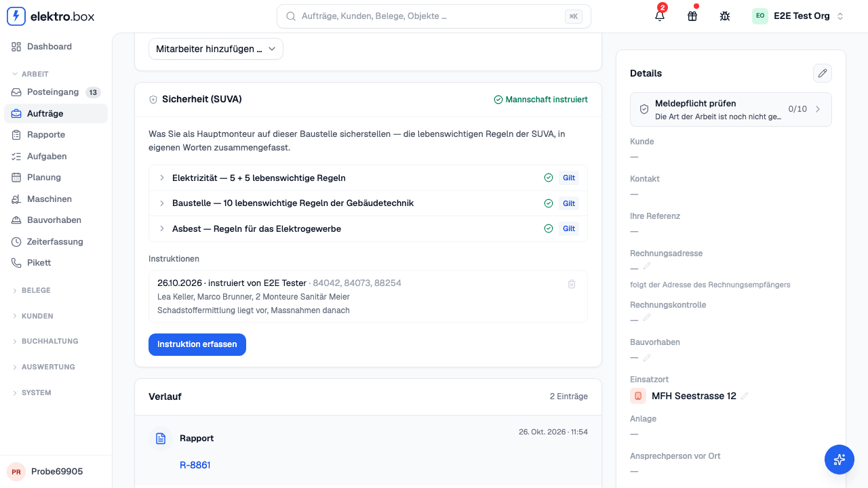Open Rapporte in sidebar
Image resolution: width=868 pixels, height=488 pixels.
pos(56,135)
